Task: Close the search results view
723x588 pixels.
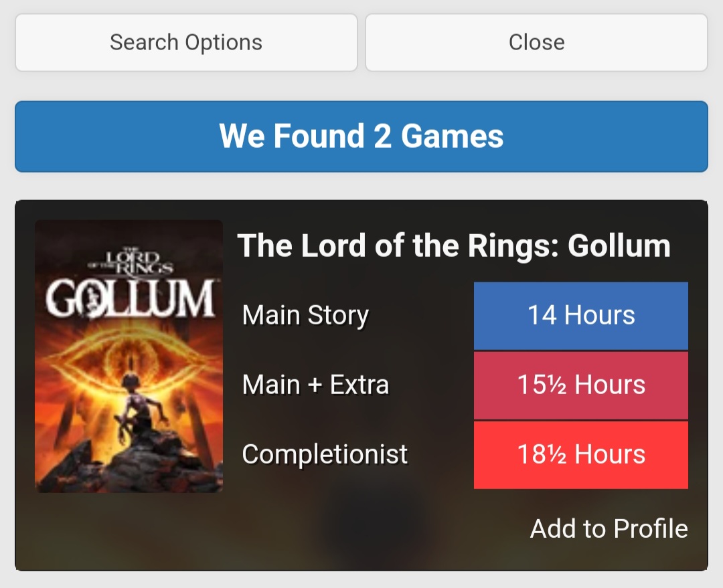Action: [x=536, y=43]
